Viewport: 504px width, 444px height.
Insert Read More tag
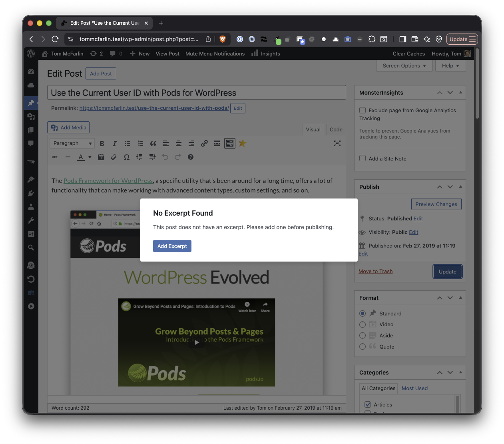217,143
